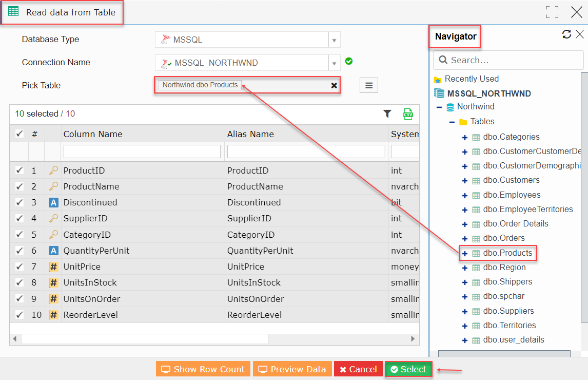Image resolution: width=588 pixels, height=380 pixels.
Task: Expand the dbo.Categories table node
Action: tap(465, 138)
